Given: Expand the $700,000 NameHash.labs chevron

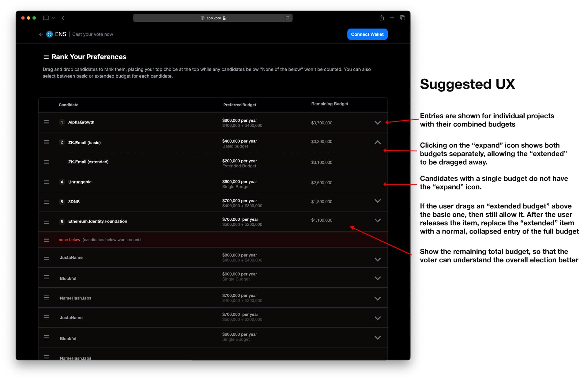Looking at the screenshot, I should (x=378, y=299).
